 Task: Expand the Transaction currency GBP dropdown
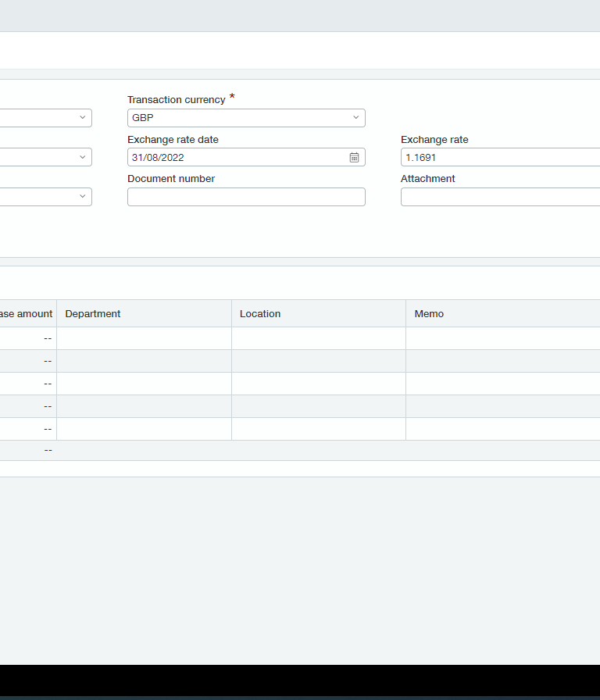click(246, 118)
